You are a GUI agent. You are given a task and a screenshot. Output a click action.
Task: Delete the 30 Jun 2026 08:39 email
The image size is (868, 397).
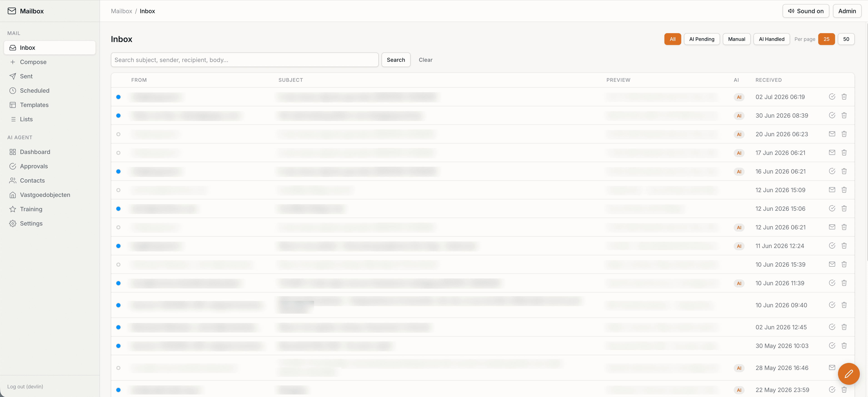(x=844, y=115)
